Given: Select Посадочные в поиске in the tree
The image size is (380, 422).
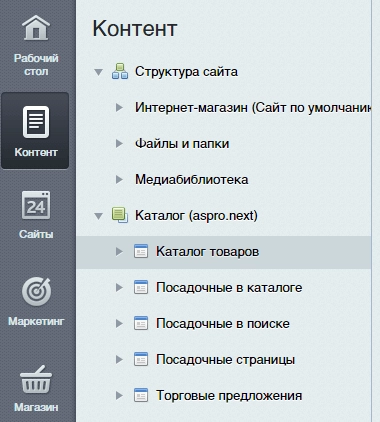Looking at the screenshot, I should (223, 324).
